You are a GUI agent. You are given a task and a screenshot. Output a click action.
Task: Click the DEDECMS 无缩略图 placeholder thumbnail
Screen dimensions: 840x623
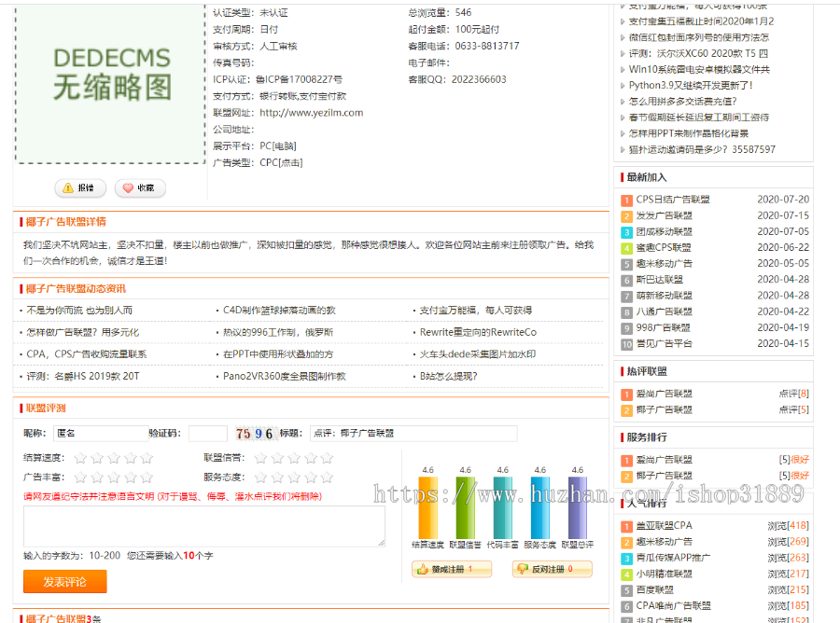[110, 83]
